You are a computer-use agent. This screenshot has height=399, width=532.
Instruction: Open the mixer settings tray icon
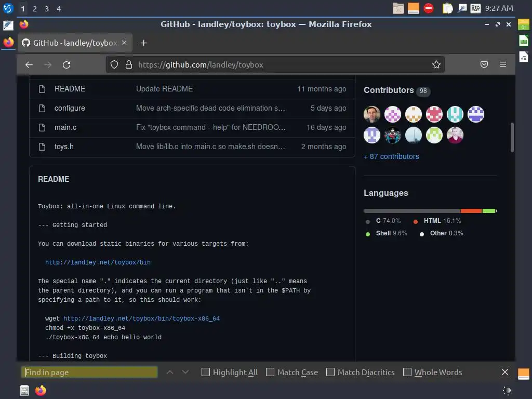[476, 8]
